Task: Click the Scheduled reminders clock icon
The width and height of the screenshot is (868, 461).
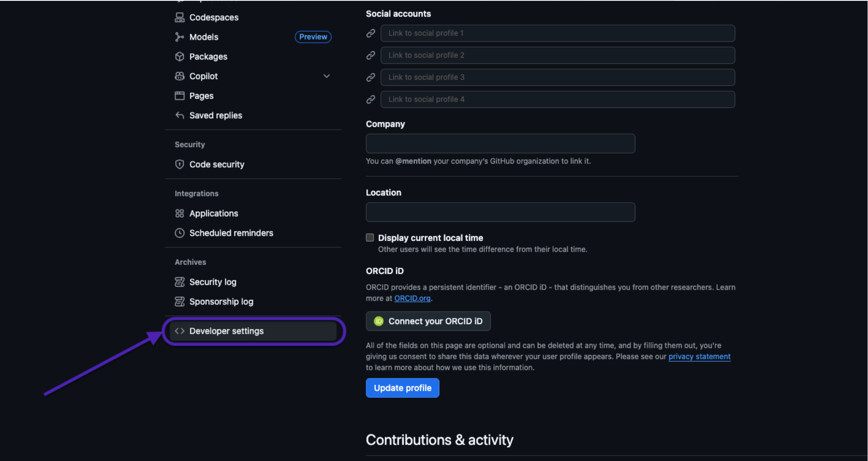Action: click(x=179, y=233)
